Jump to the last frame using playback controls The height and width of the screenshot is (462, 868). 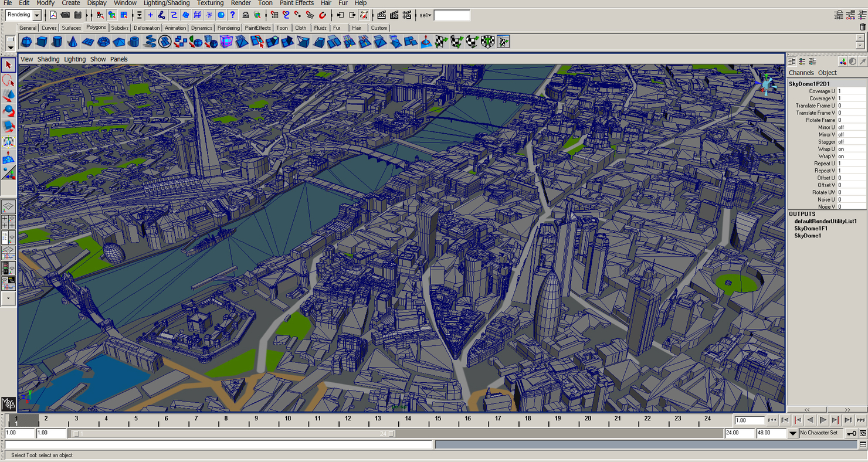coord(860,420)
